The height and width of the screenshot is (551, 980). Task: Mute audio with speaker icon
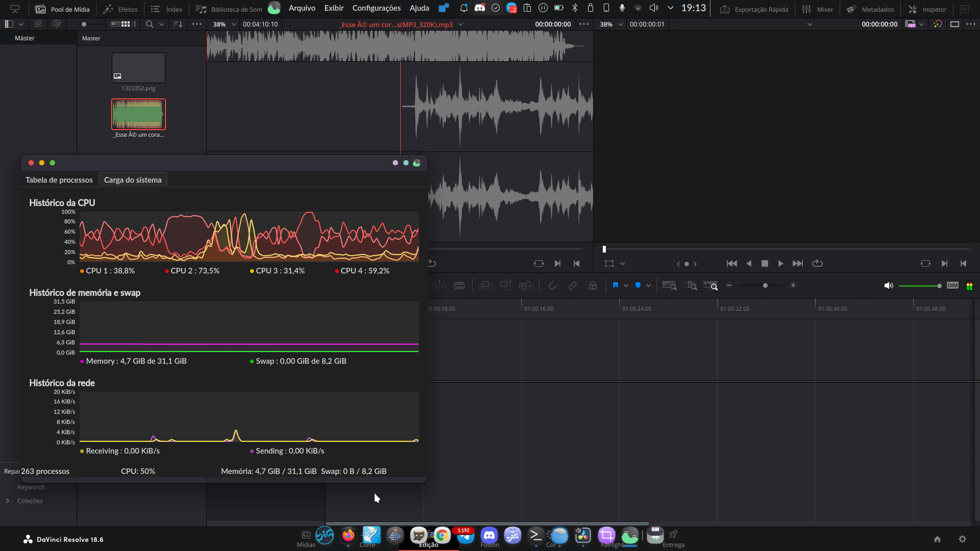tap(889, 286)
